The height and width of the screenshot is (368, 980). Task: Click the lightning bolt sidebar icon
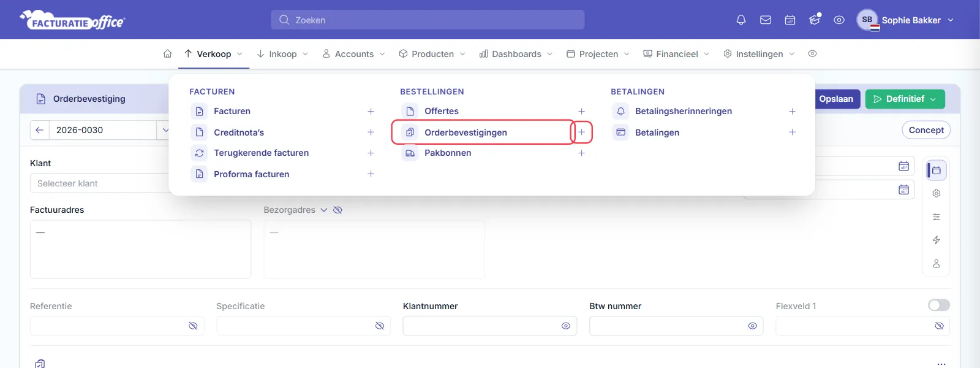pos(937,240)
